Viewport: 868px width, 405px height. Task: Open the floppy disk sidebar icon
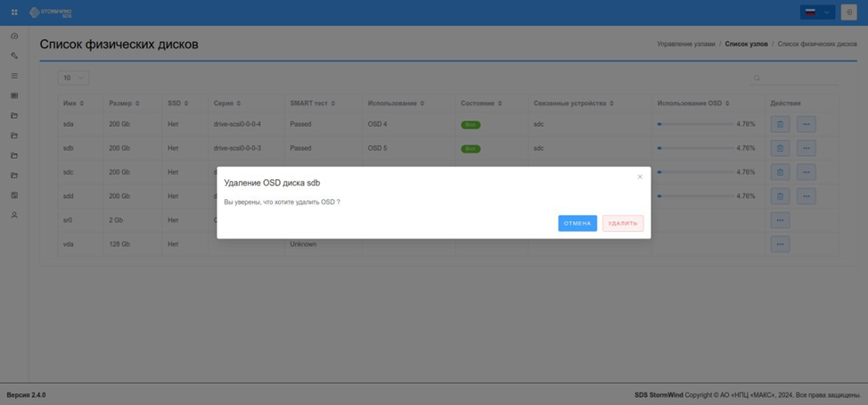point(14,195)
